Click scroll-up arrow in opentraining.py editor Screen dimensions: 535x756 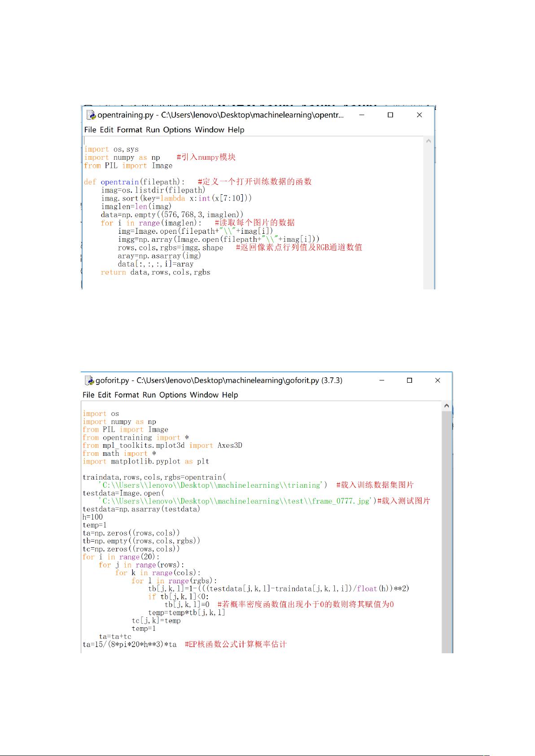pos(428,141)
